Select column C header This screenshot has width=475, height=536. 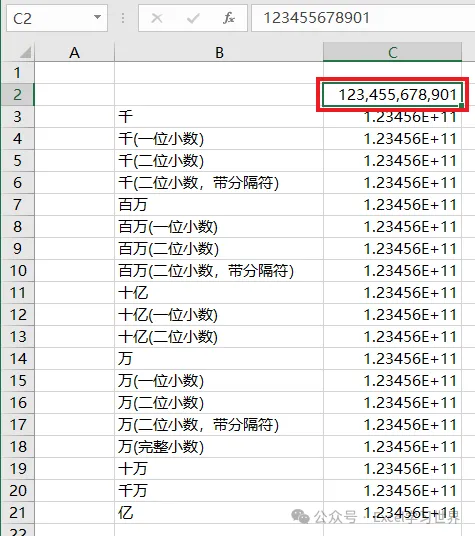[392, 52]
